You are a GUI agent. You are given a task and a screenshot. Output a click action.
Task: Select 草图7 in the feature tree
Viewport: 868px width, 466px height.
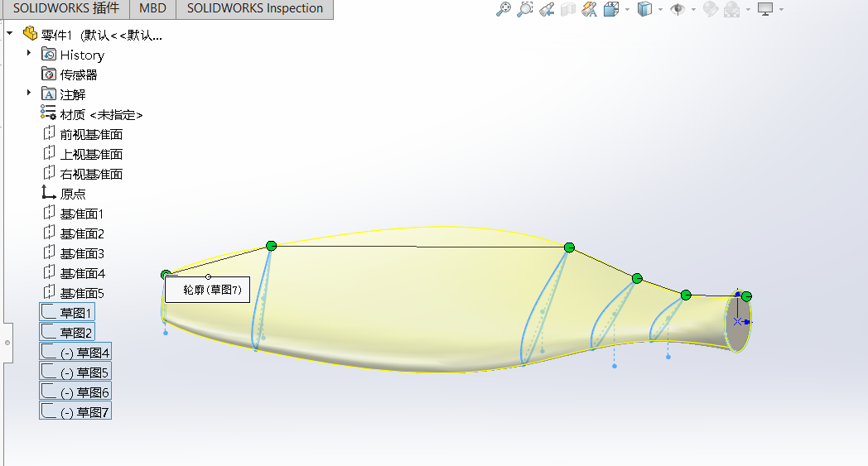75,411
